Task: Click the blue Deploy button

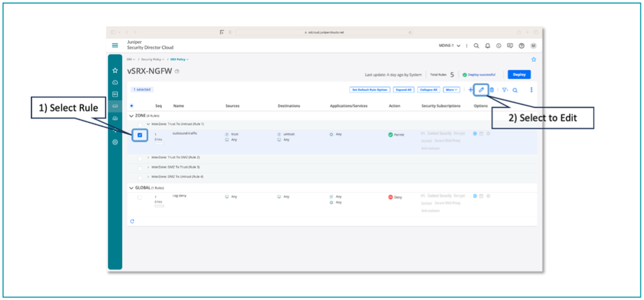Action: coord(519,75)
